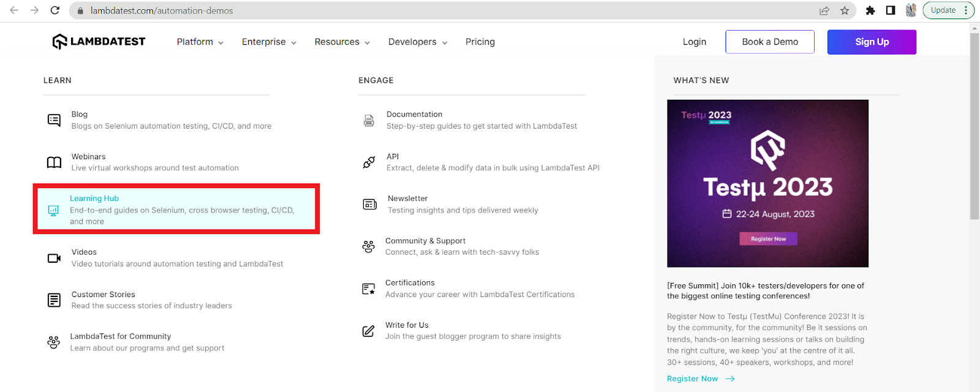Screen dimensions: 980x392
Task: Open the browser profile avatar
Action: pyautogui.click(x=911, y=10)
